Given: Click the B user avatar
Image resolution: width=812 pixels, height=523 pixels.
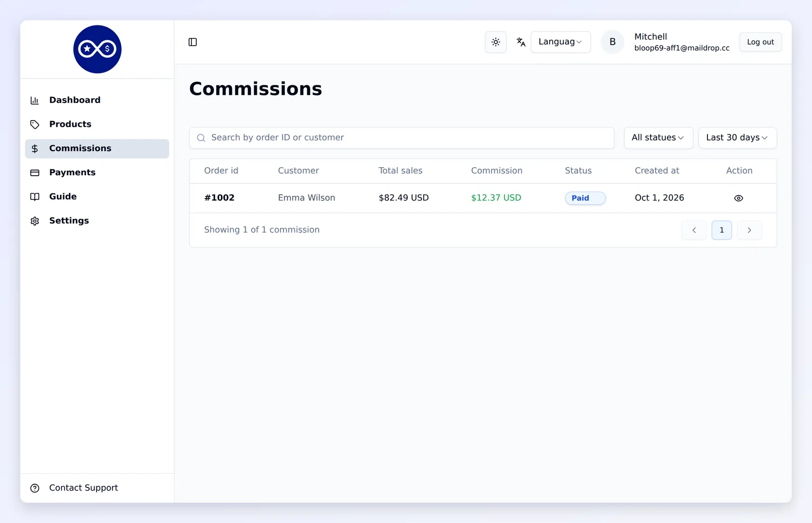Looking at the screenshot, I should pyautogui.click(x=613, y=42).
